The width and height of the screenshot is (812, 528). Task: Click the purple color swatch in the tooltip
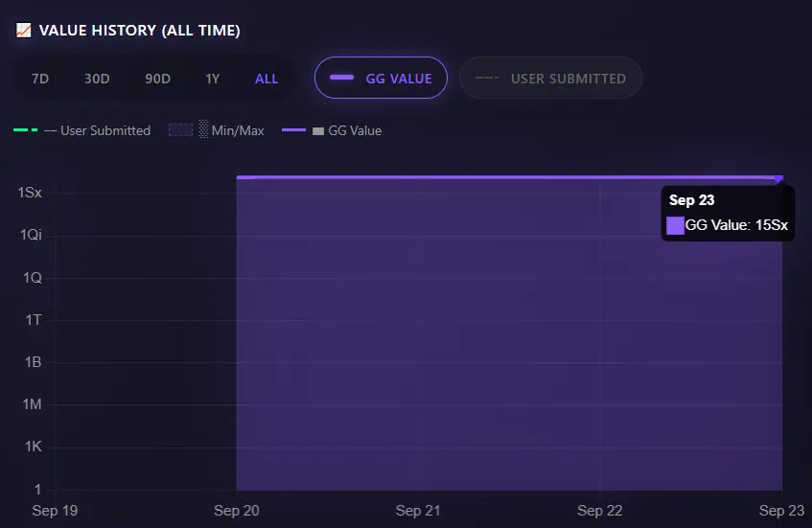pyautogui.click(x=675, y=225)
